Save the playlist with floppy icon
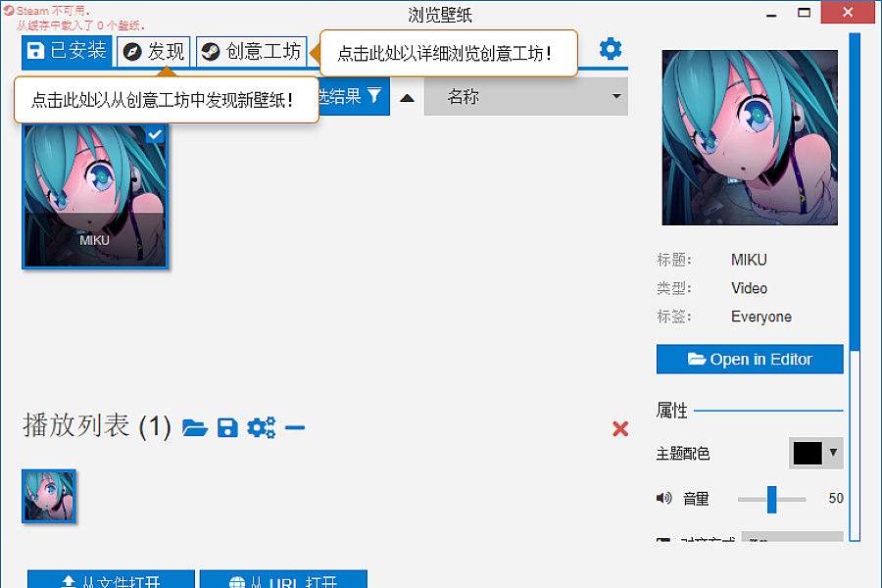The image size is (882, 588). tap(227, 428)
